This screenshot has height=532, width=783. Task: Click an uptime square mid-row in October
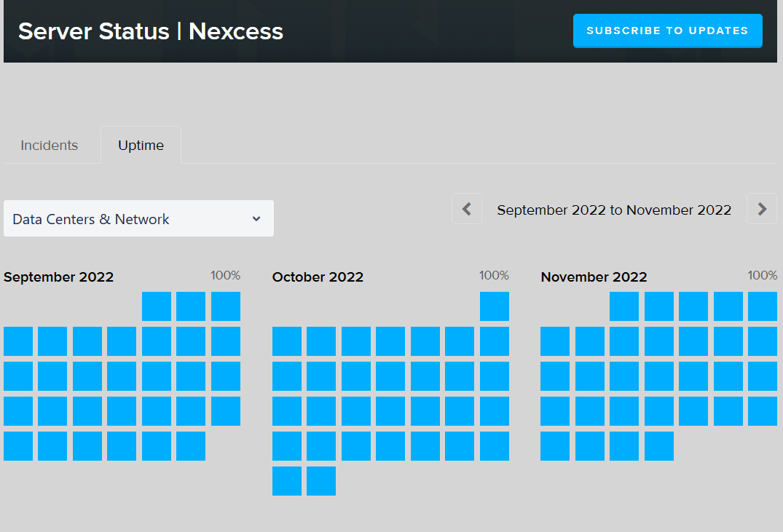pyautogui.click(x=390, y=376)
